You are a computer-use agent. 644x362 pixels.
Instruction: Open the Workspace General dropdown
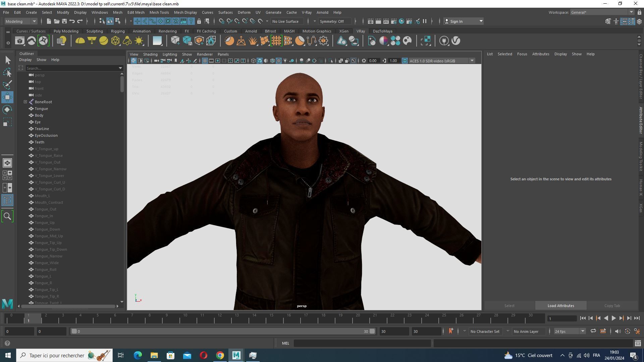pos(602,12)
